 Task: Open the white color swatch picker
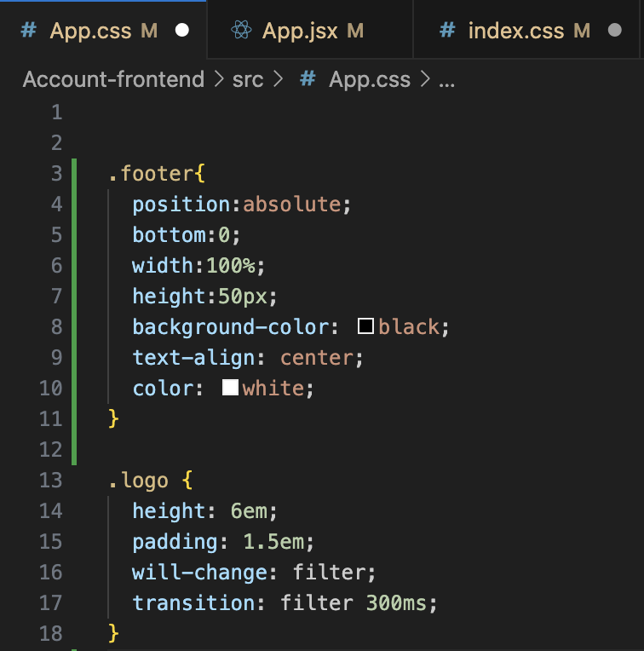pos(230,389)
